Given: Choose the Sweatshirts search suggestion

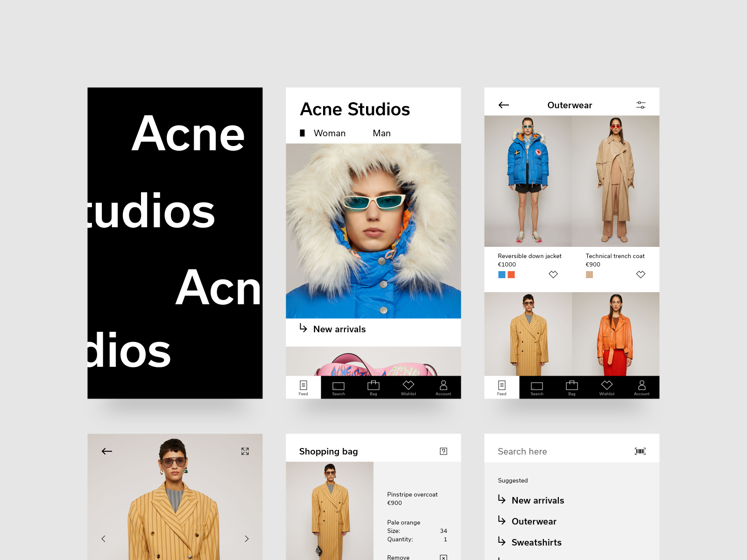Looking at the screenshot, I should [536, 543].
